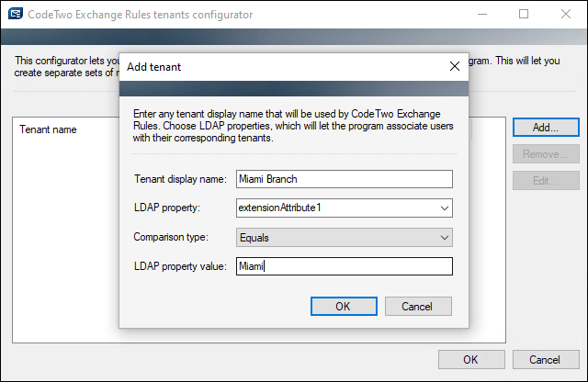
Task: Click the greyed Remove... button
Action: [x=546, y=154]
